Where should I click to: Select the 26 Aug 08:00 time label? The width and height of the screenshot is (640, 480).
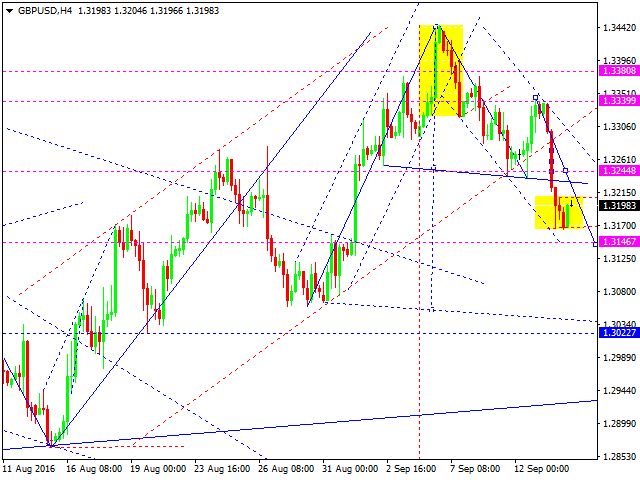(x=286, y=469)
